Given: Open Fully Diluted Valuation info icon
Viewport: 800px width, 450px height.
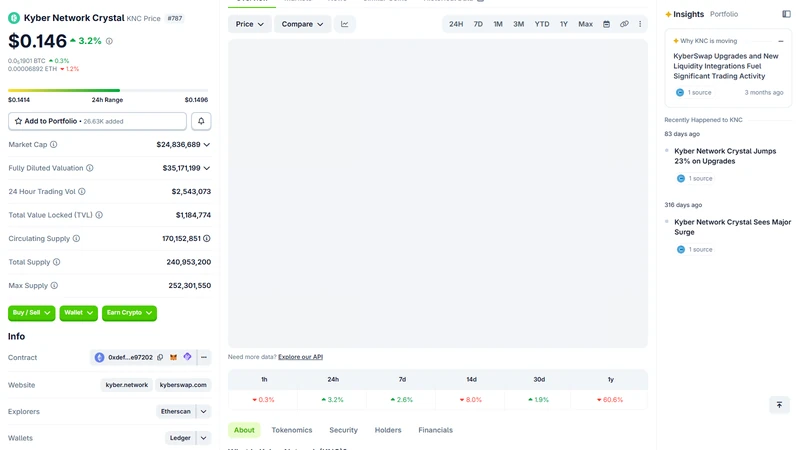Looking at the screenshot, I should coord(90,168).
